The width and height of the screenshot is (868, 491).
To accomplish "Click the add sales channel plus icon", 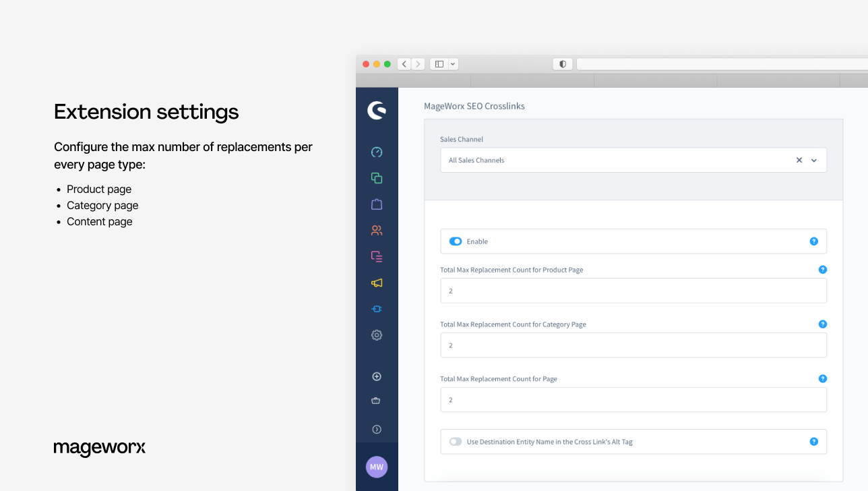I will (x=377, y=376).
